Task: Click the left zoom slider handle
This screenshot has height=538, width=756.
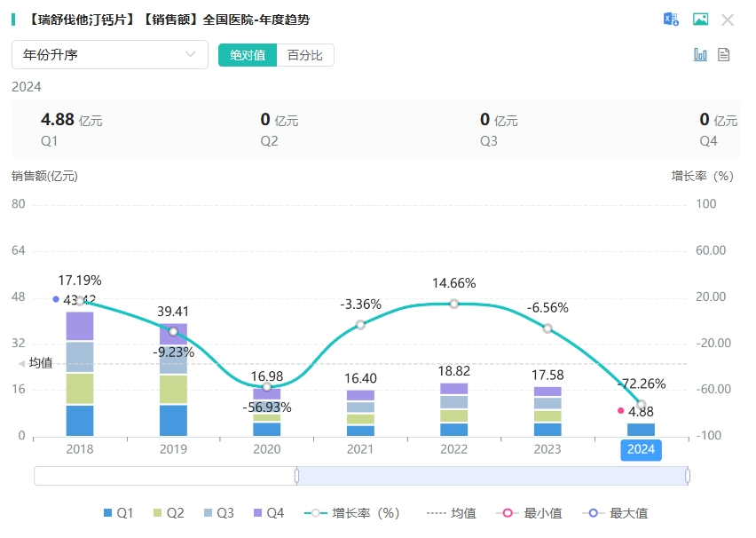Action: pyautogui.click(x=296, y=477)
